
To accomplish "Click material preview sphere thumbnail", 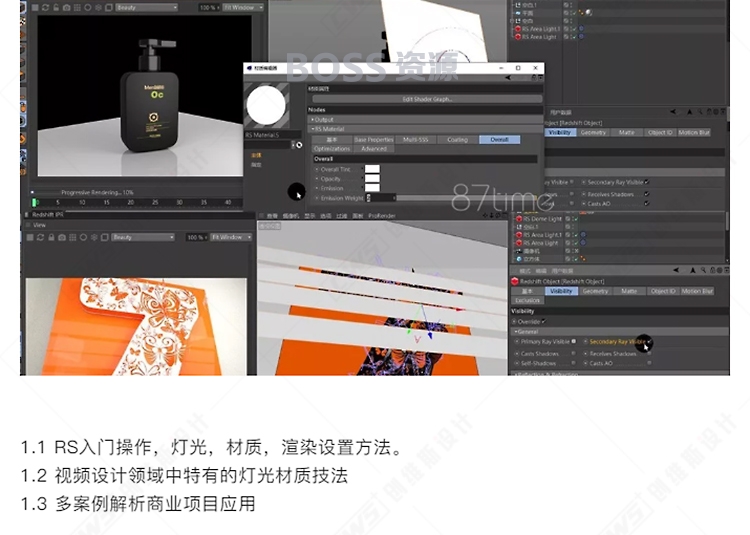I will pyautogui.click(x=266, y=105).
